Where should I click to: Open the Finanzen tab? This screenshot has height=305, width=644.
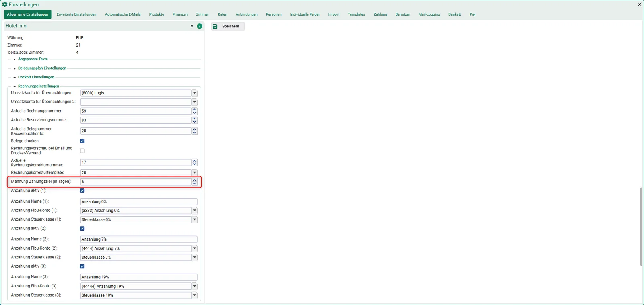tap(180, 14)
